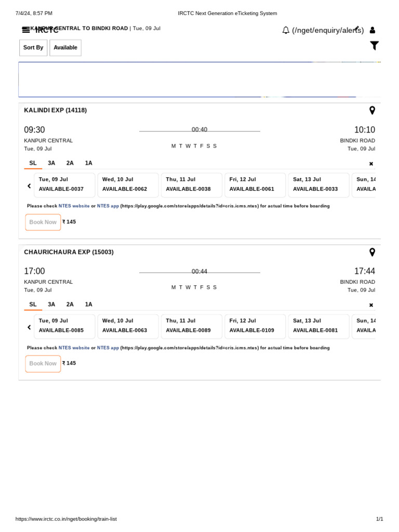
Task: Open the user profile icon
Action: (x=372, y=30)
